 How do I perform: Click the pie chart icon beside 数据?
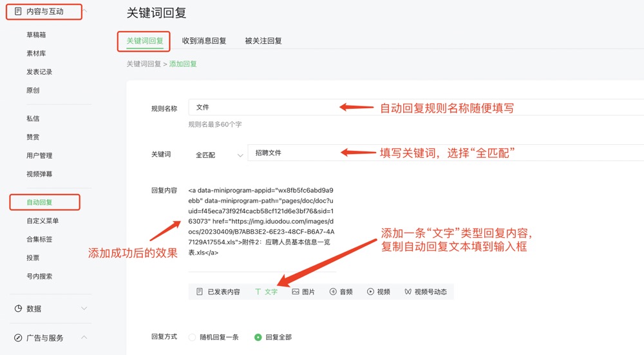click(18, 309)
